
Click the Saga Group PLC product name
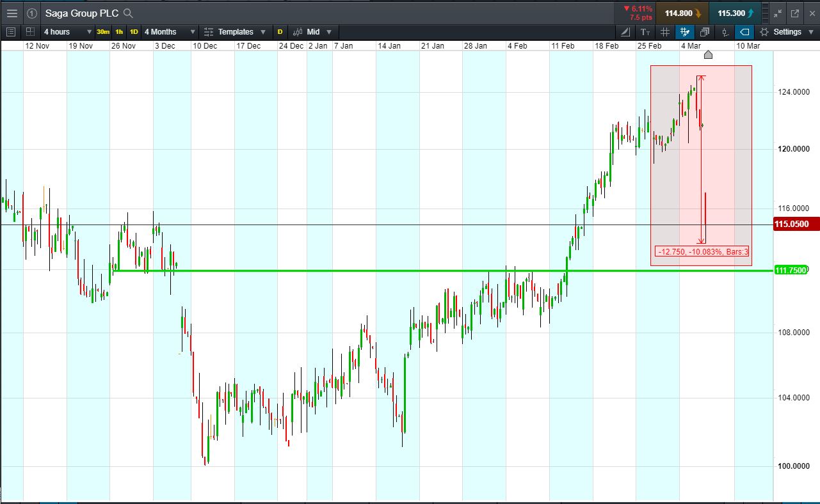pos(82,13)
